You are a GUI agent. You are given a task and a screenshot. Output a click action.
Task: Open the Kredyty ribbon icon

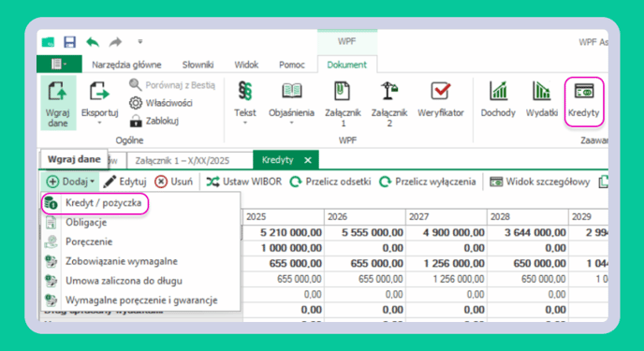pyautogui.click(x=584, y=100)
